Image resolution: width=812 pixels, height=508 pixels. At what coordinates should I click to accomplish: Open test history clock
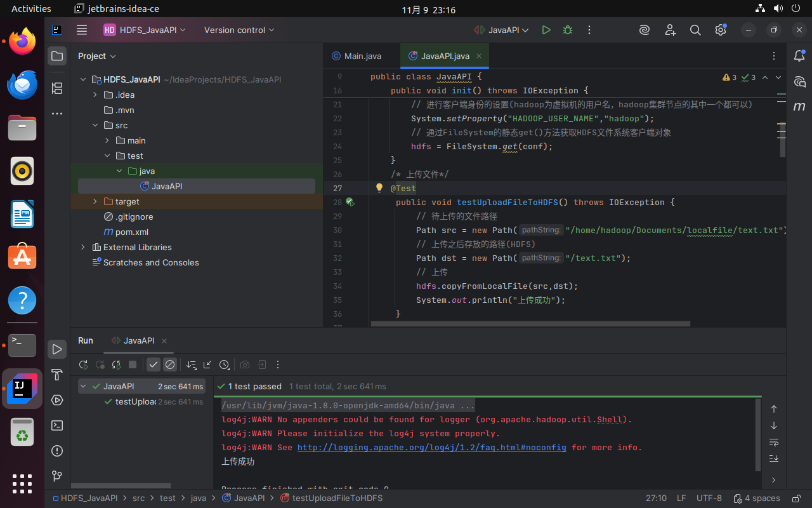click(224, 364)
